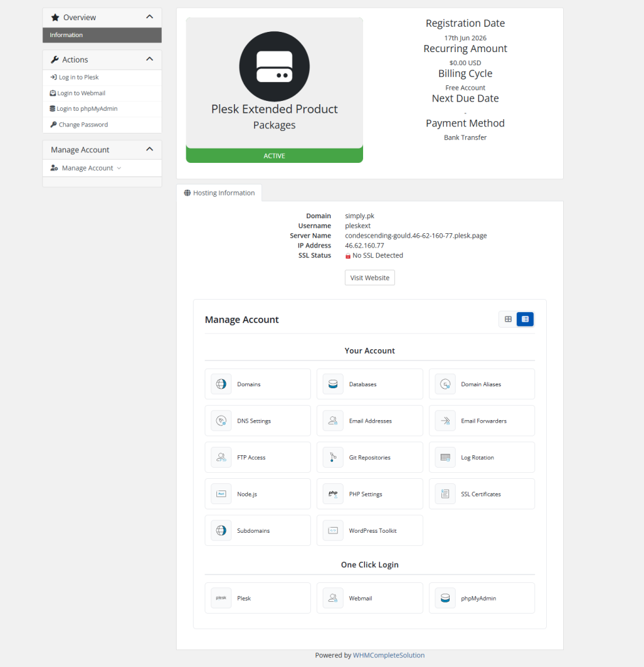Viewport: 644px width, 667px height.
Task: Open the Domains text label
Action: (248, 384)
